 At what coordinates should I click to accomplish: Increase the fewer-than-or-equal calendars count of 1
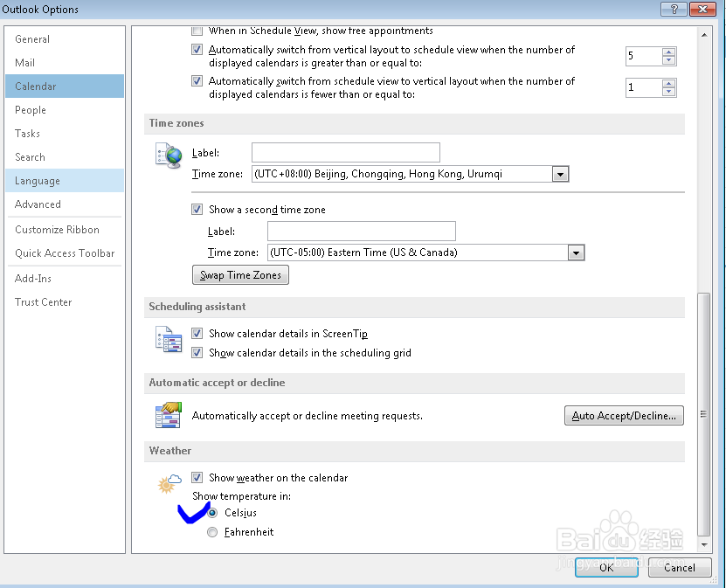pyautogui.click(x=668, y=83)
